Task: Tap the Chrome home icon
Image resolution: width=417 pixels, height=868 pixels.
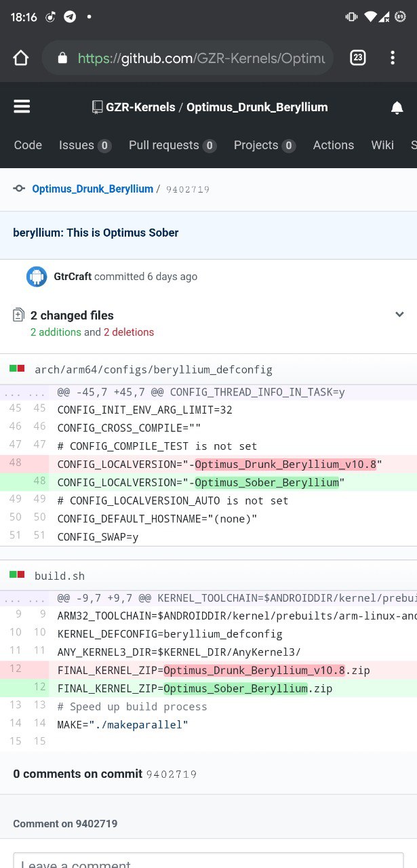Action: tap(21, 58)
